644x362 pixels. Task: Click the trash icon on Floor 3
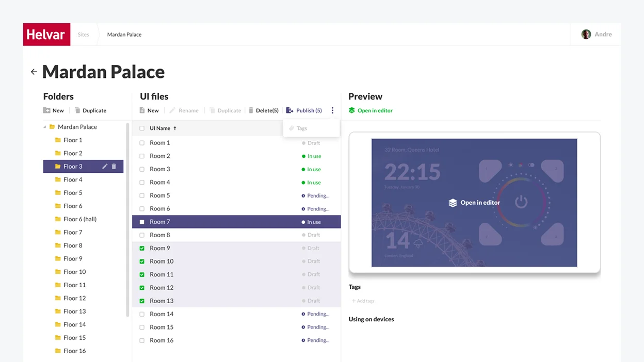click(114, 167)
